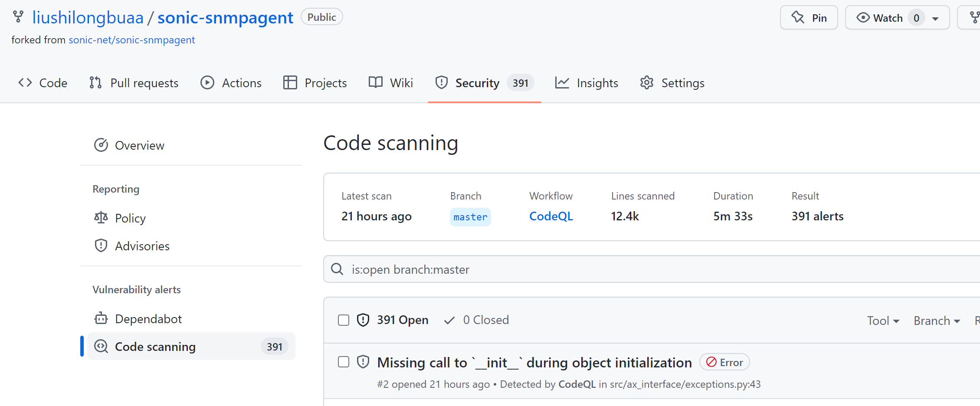Image resolution: width=980 pixels, height=406 pixels.
Task: Open the Settings tab
Action: 672,82
